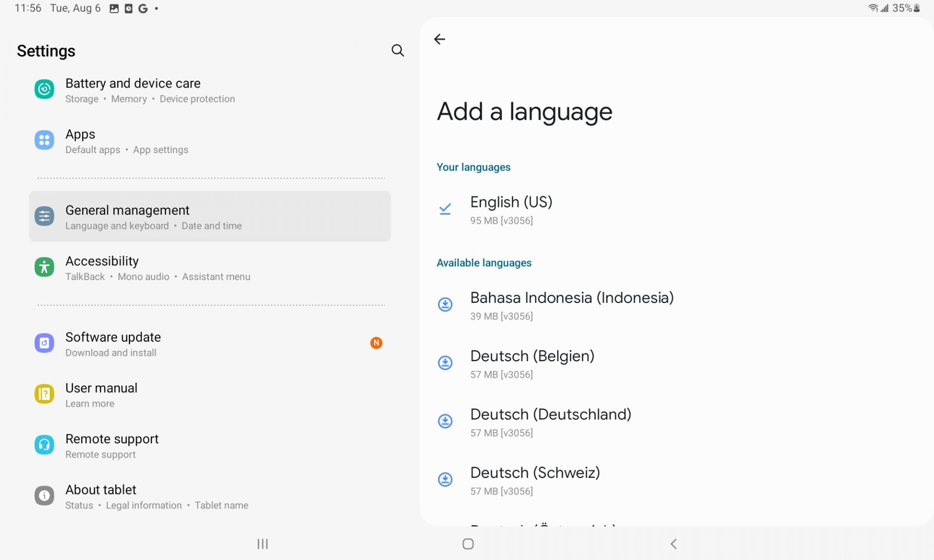Select English (US) language entry
This screenshot has width=934, height=560.
[511, 209]
